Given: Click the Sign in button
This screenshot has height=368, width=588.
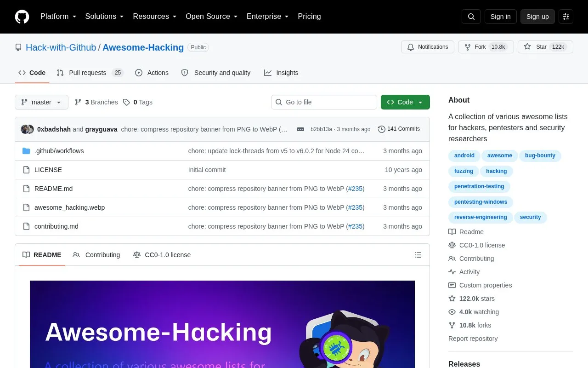Looking at the screenshot, I should click(x=500, y=17).
